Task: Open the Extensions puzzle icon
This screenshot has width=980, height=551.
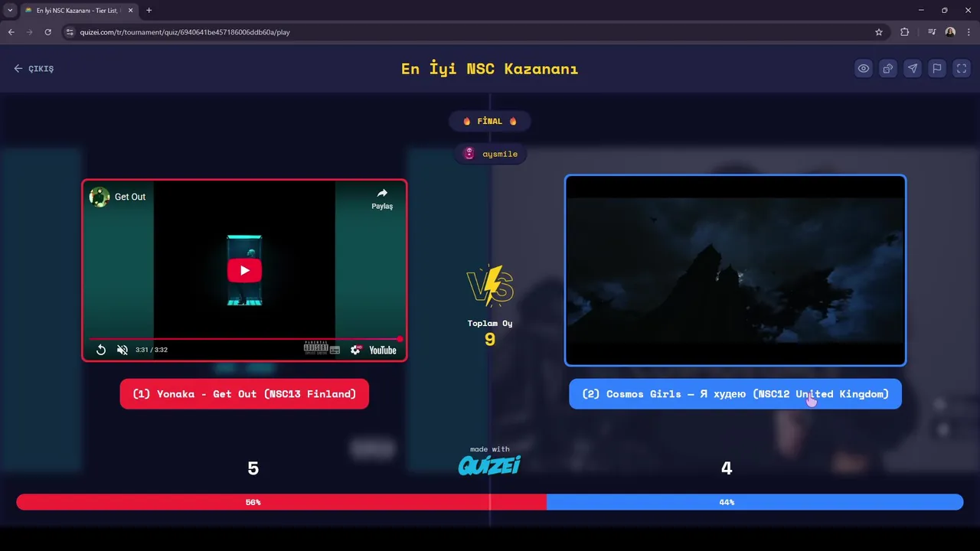Action: (x=905, y=32)
